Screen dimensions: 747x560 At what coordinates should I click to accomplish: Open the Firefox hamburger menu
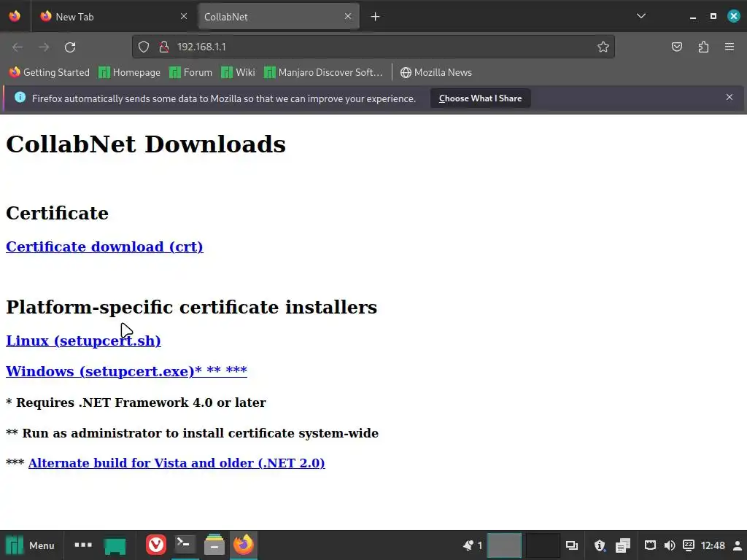coord(729,47)
